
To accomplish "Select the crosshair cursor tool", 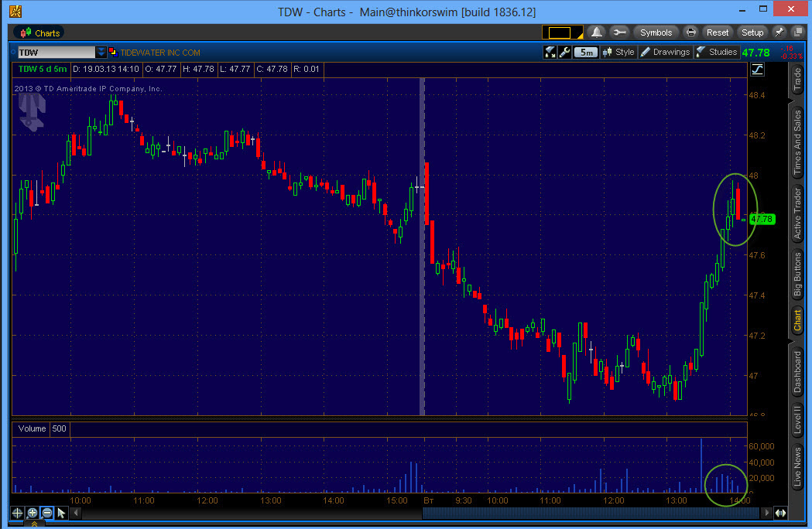I will coord(18,513).
